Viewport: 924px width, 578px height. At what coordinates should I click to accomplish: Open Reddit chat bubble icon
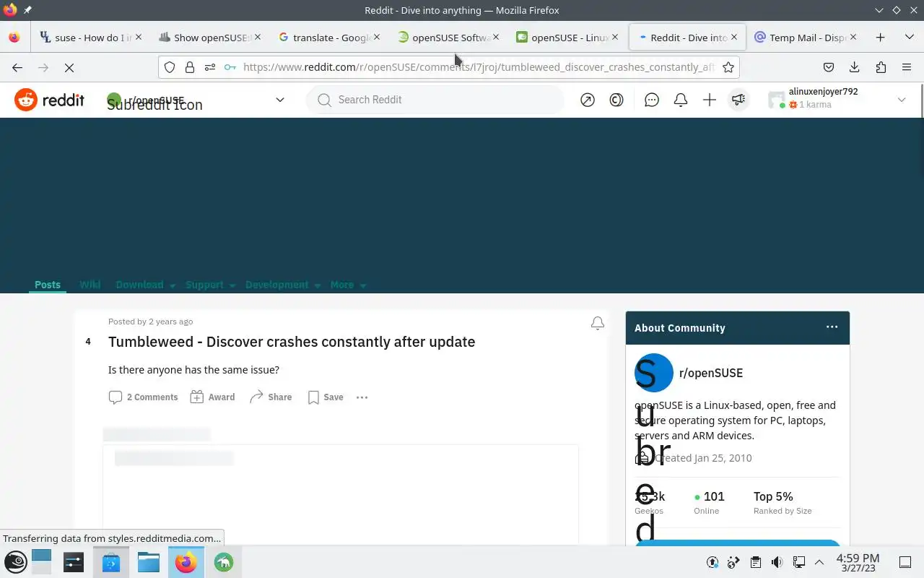click(x=652, y=100)
